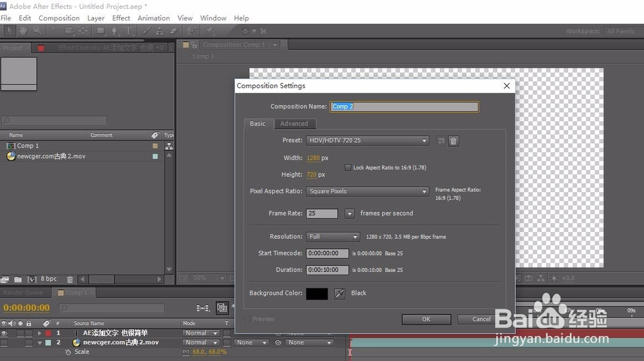Toggle lock switch for text layer 1
This screenshot has height=361, width=644.
(28, 333)
